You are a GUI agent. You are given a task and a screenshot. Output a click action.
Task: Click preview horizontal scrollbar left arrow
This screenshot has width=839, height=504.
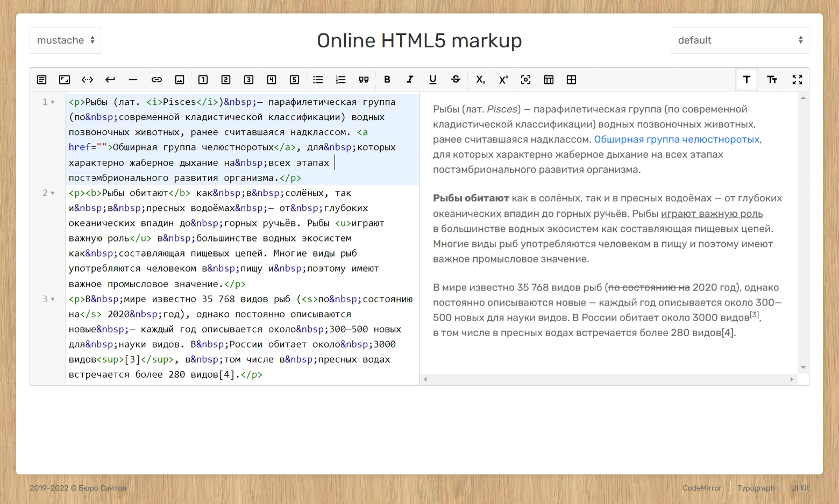(425, 379)
